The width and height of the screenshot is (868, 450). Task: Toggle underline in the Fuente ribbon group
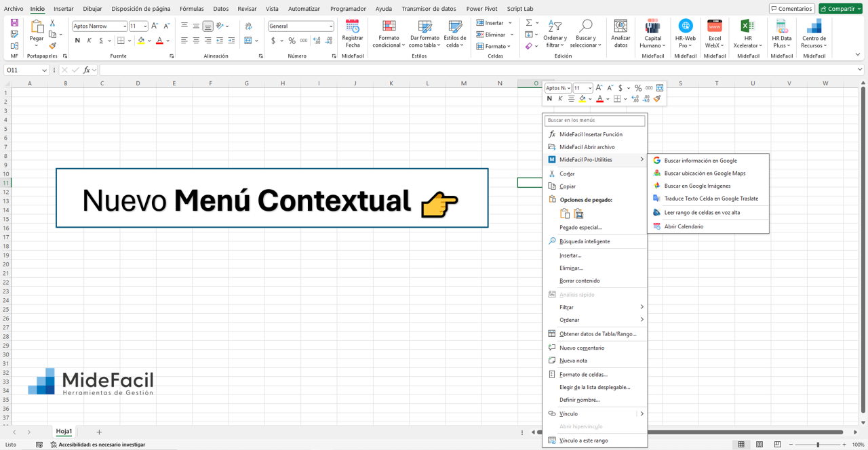100,41
